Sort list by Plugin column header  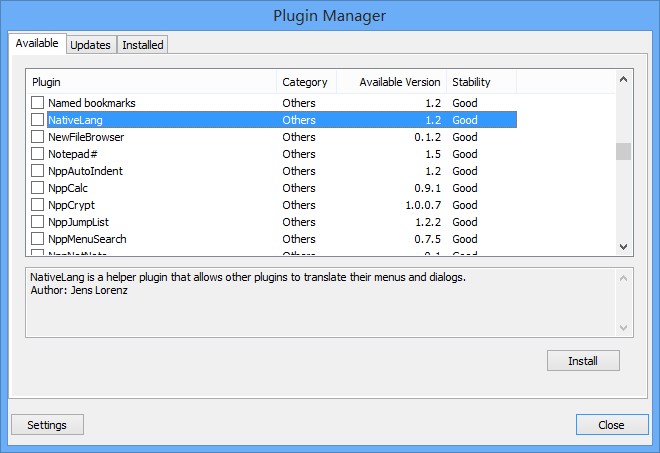(152, 82)
